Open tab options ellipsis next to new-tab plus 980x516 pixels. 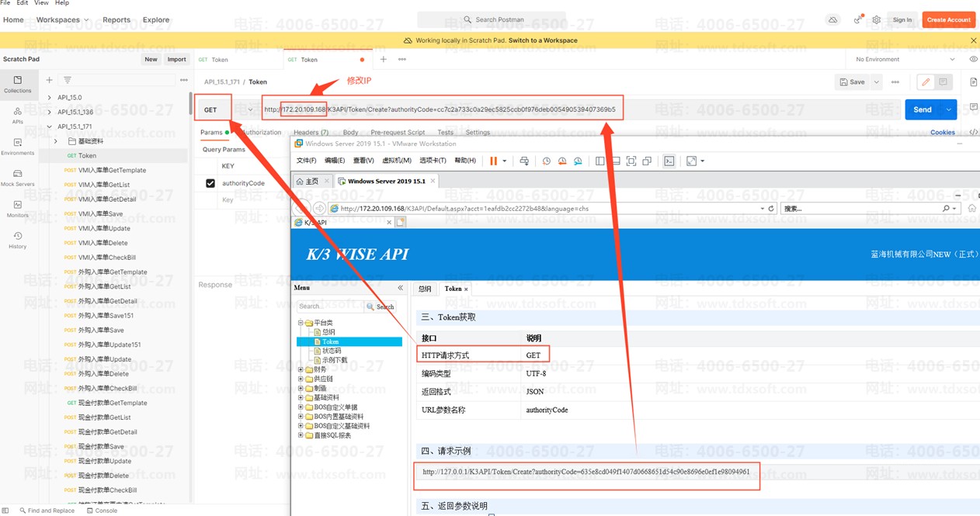click(402, 59)
